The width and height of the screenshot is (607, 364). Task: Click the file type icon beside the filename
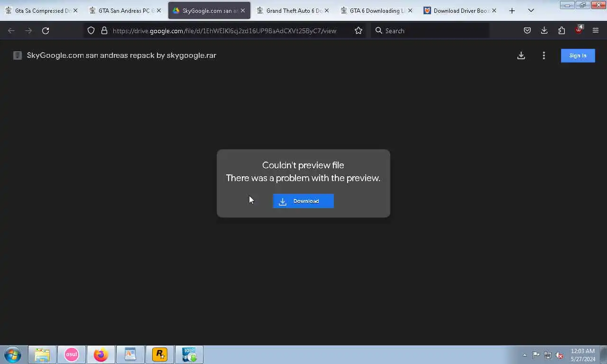point(18,55)
